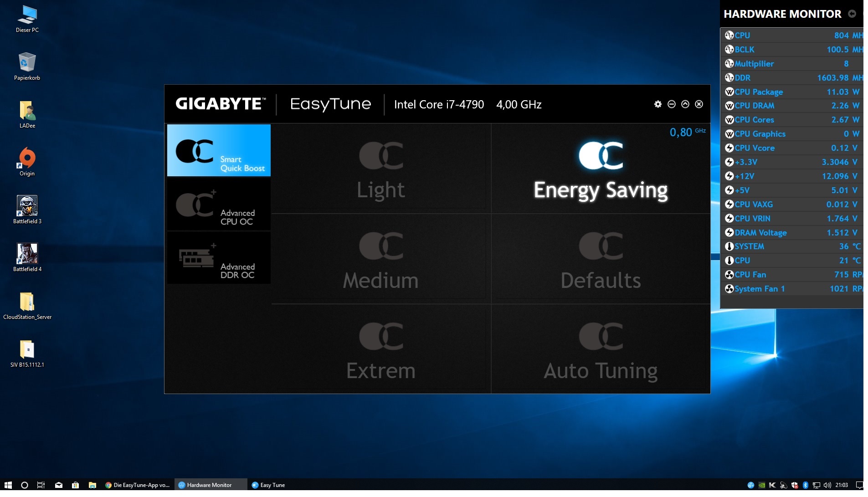
Task: Select CPU Vcore voltage row
Action: tap(793, 148)
